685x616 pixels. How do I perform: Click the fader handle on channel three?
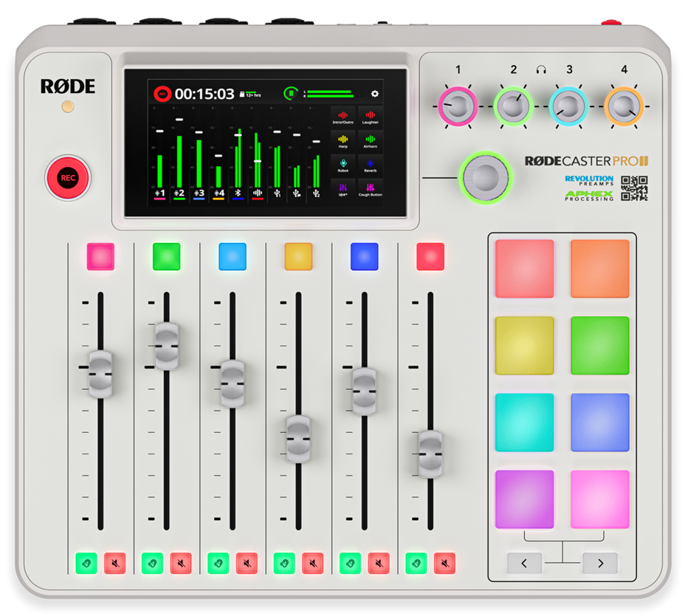tap(233, 383)
